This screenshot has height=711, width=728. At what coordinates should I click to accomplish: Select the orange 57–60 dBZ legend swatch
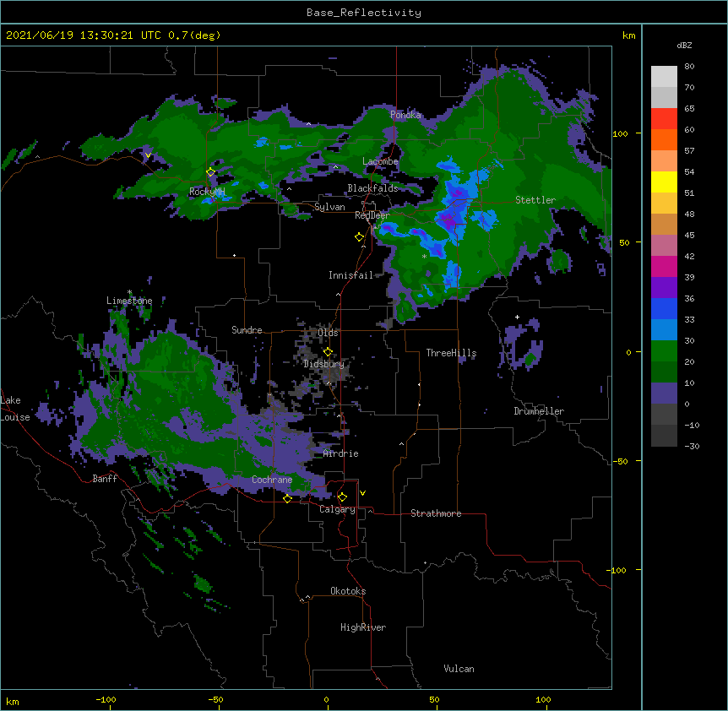click(x=664, y=139)
